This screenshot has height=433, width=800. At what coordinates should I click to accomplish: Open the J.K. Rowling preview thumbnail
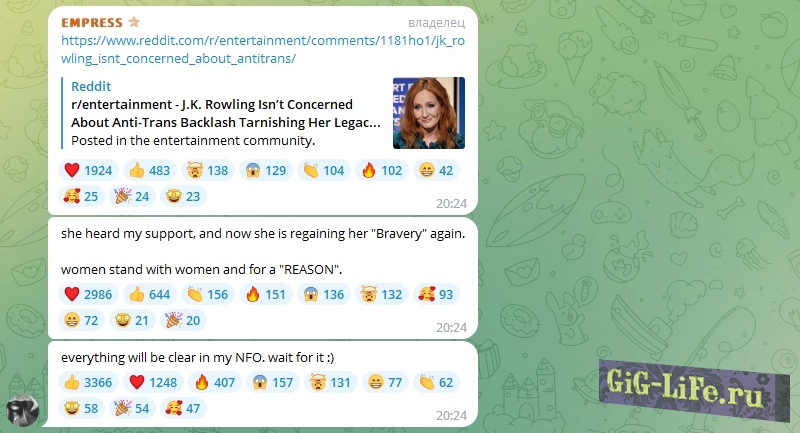[429, 113]
